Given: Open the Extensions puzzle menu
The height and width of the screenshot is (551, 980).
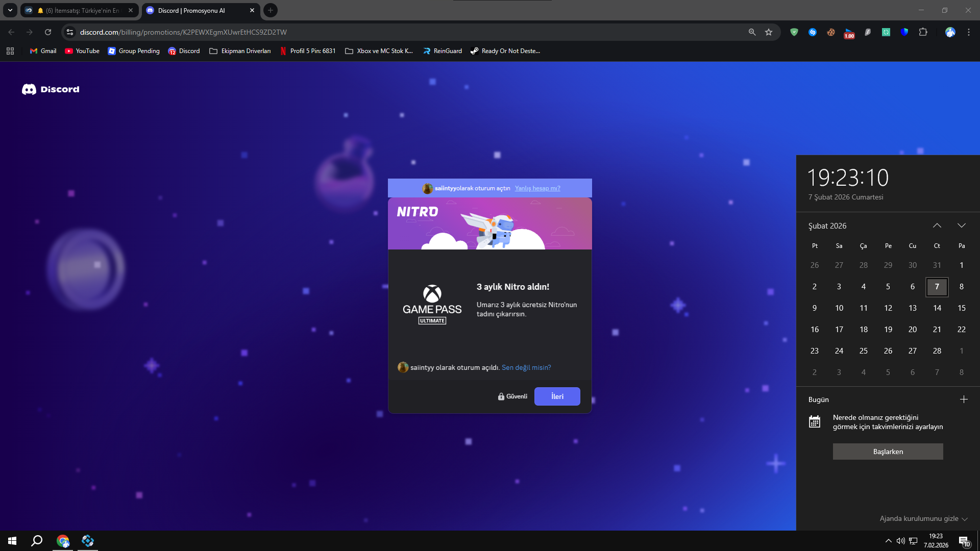Looking at the screenshot, I should [923, 32].
